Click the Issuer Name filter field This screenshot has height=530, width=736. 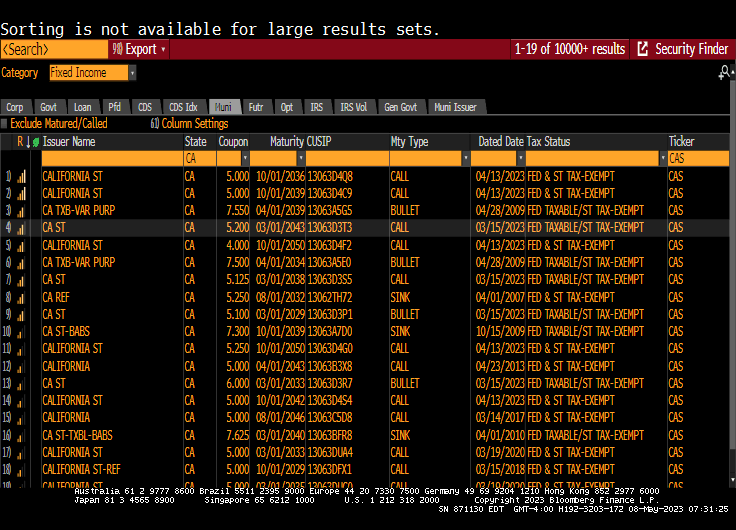110,159
